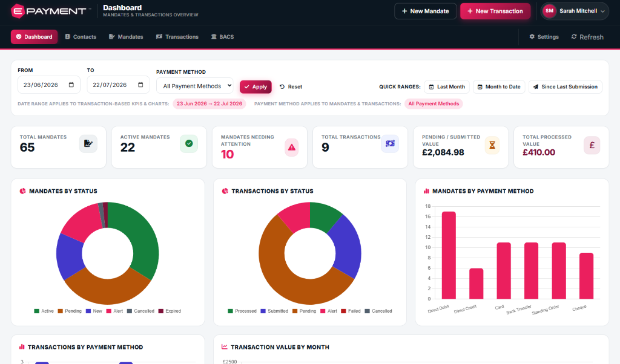This screenshot has width=620, height=364.
Task: Click the Active Mandates green checkmark icon
Action: 189,144
